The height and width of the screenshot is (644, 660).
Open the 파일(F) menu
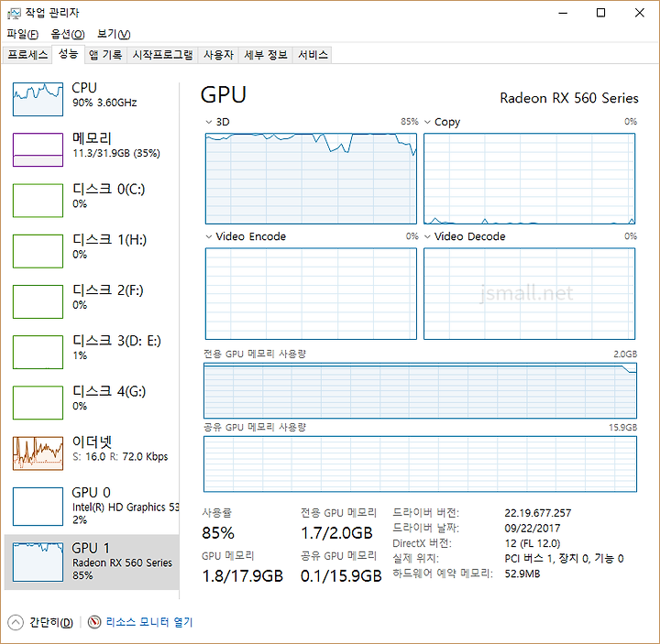click(22, 34)
